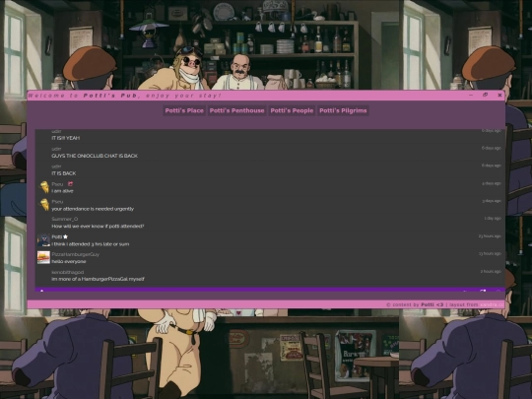Maximize the Potti's Pub window
532x399 pixels.
tap(485, 95)
